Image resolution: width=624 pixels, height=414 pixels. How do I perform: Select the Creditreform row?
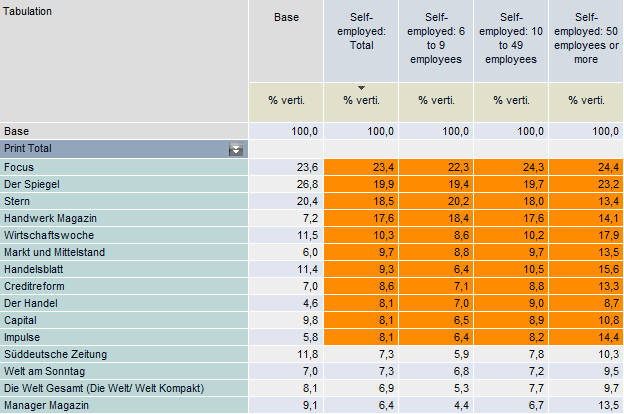tap(124, 286)
